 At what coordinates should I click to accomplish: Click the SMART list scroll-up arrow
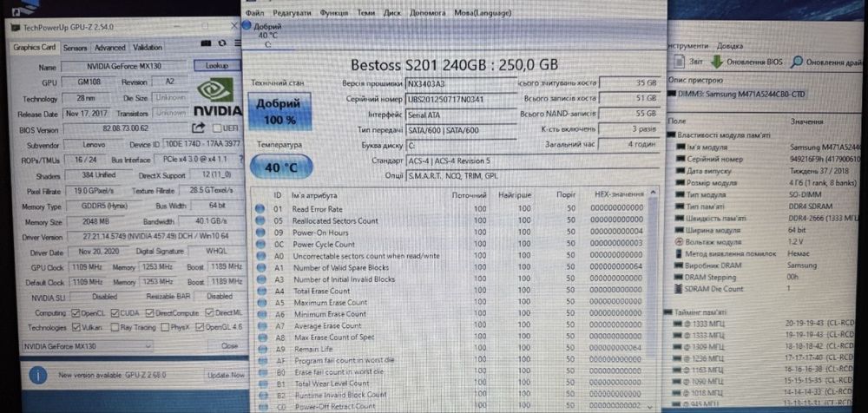pyautogui.click(x=654, y=193)
